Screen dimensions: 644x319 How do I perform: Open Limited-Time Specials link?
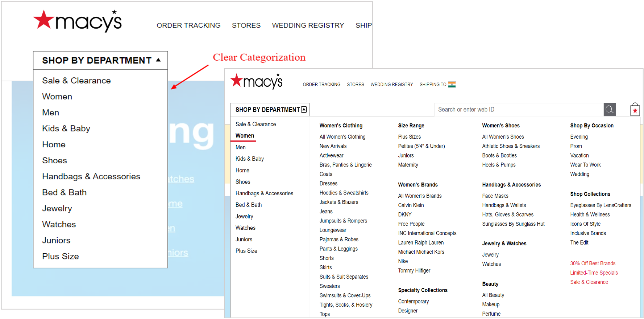(x=594, y=273)
